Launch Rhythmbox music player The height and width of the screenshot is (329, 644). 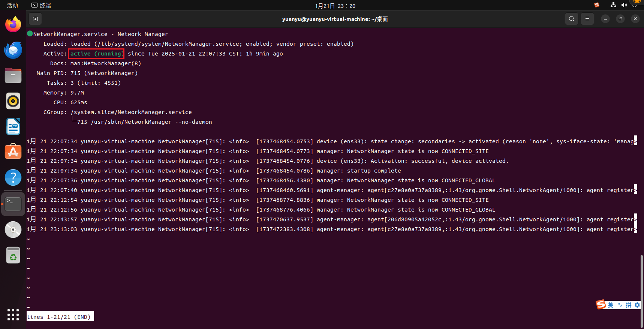pyautogui.click(x=13, y=101)
